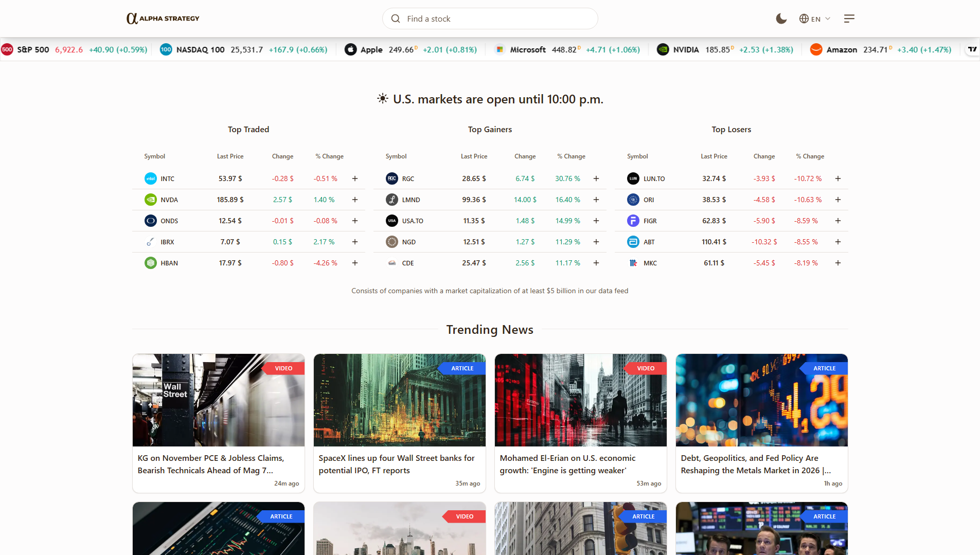
Task: Add LUN.TO to watchlist with plus button
Action: pos(838,178)
